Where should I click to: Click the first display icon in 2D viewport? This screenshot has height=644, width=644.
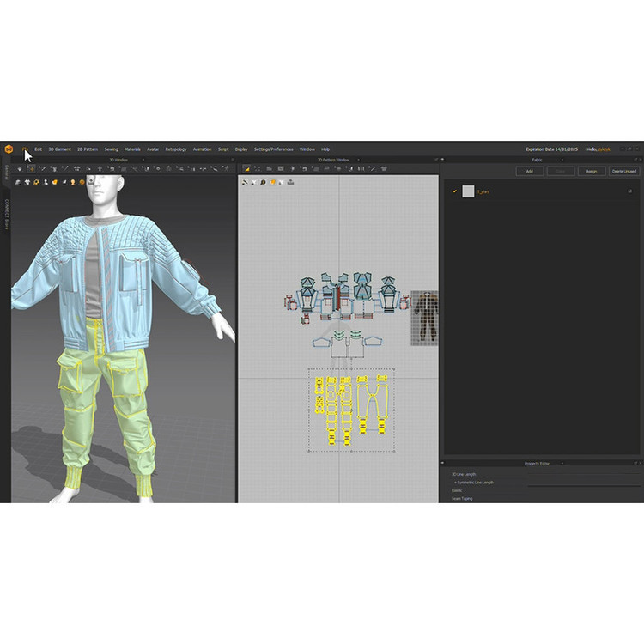245,182
